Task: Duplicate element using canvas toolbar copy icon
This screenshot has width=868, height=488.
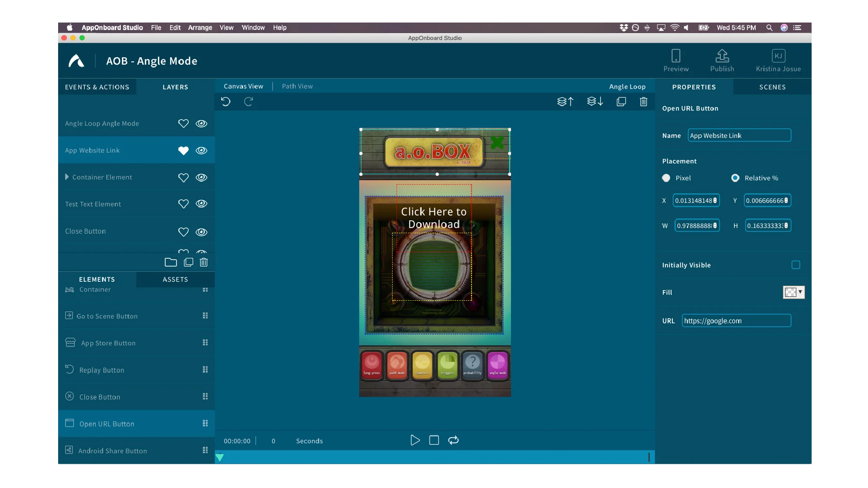Action: pyautogui.click(x=621, y=101)
